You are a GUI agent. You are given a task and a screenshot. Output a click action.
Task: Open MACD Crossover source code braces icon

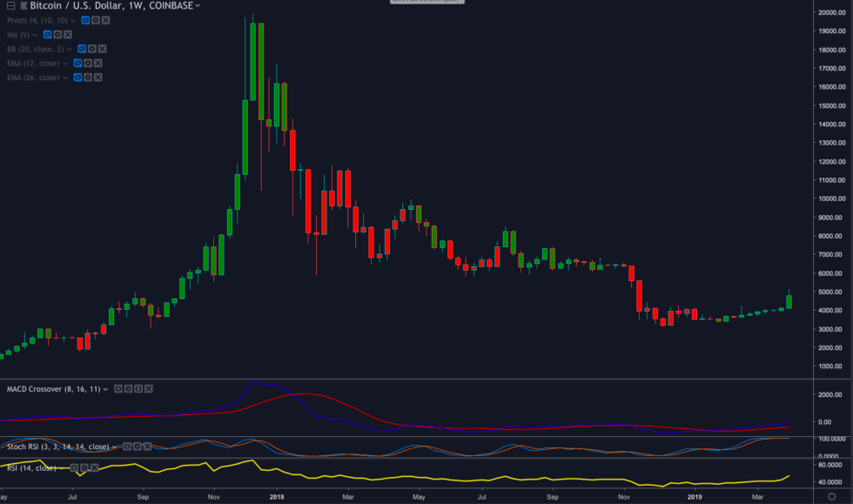coord(138,389)
